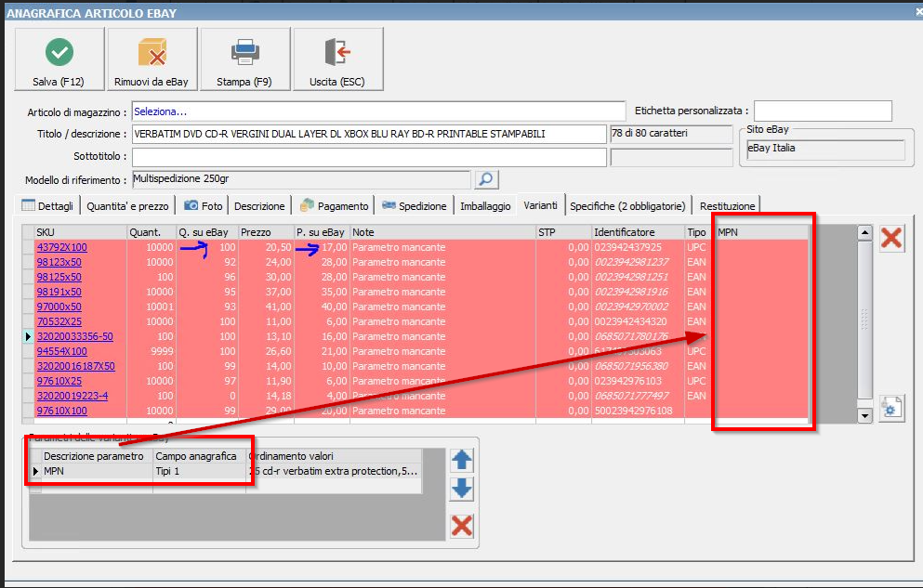Open SKU link 98191x50
This screenshot has height=588, width=923.
click(x=59, y=292)
